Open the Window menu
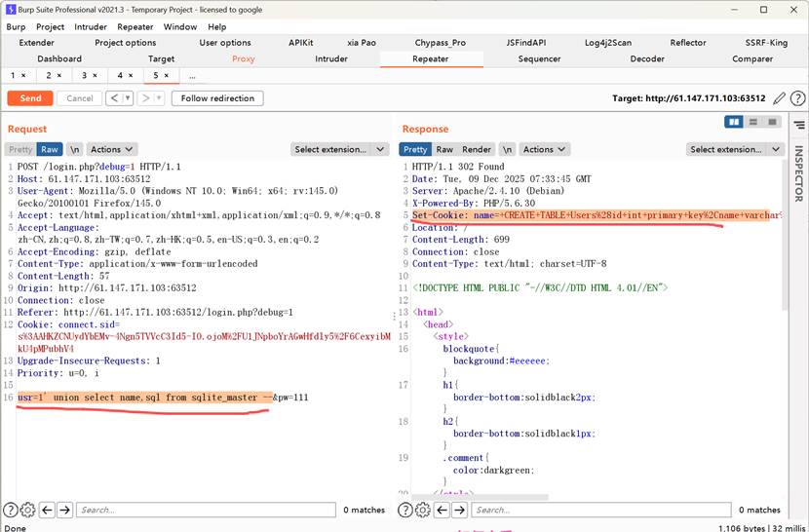This screenshot has height=532, width=809. [x=180, y=27]
